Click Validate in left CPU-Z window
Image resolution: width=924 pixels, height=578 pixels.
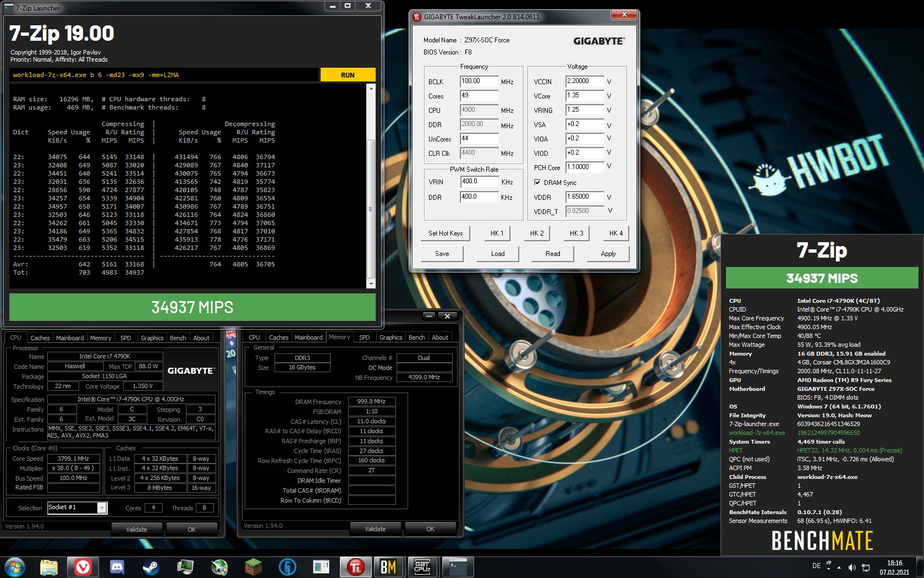click(136, 530)
